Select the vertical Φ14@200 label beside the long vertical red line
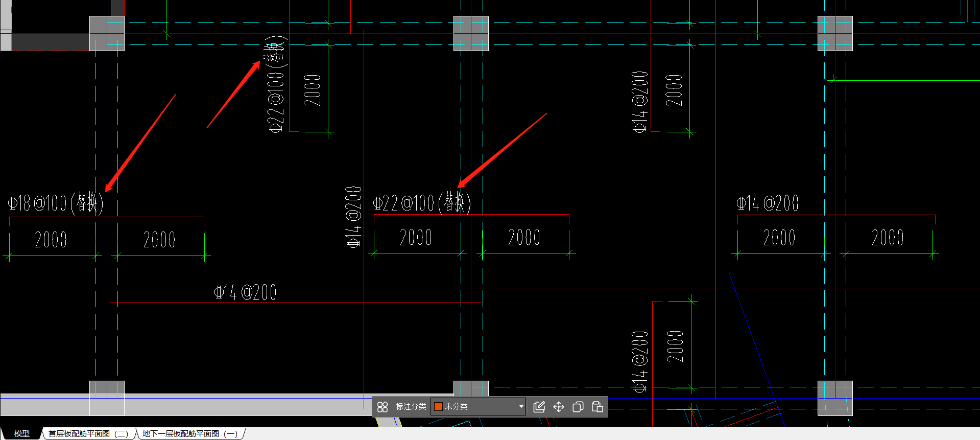 click(x=354, y=217)
